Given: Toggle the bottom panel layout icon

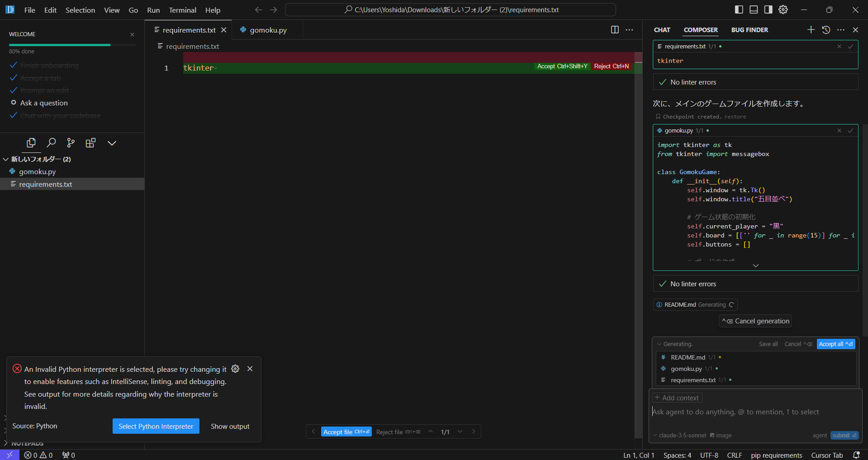Looking at the screenshot, I should click(x=754, y=9).
